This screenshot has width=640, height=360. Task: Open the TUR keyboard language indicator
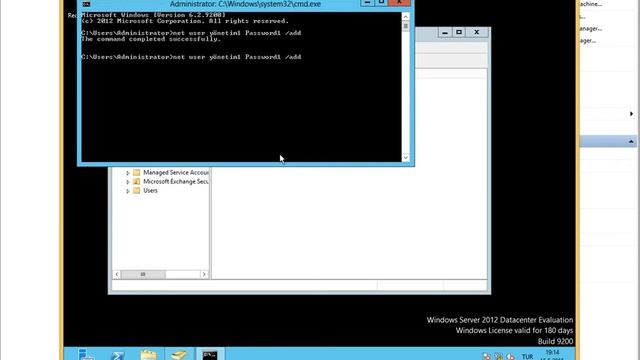click(x=527, y=356)
